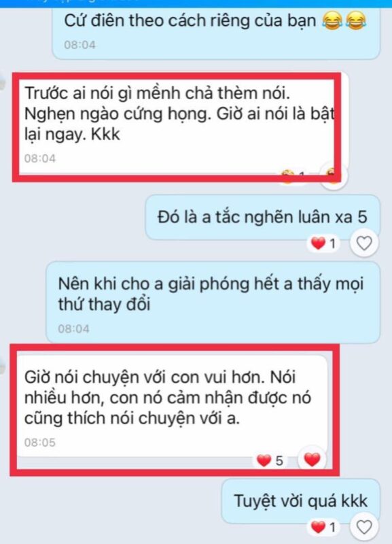Click the sender avatar beside "Giờ nói chuyện với con"
The image size is (392, 544).
[3, 367]
